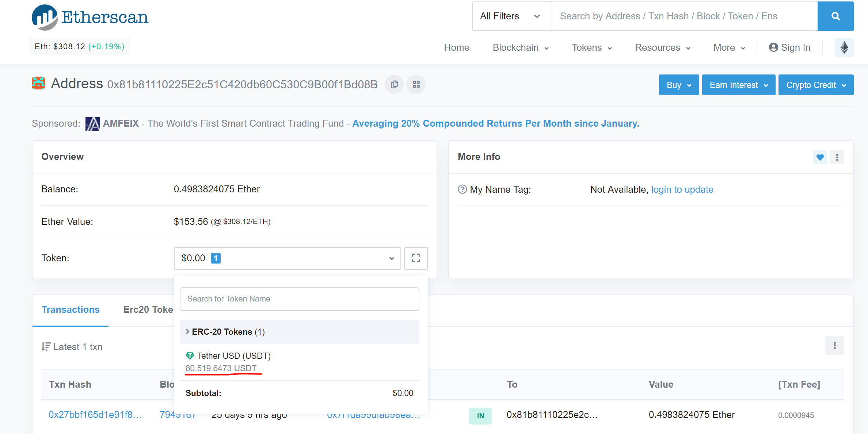This screenshot has height=434, width=868.
Task: Click the blue search magnifier button
Action: coord(835,16)
